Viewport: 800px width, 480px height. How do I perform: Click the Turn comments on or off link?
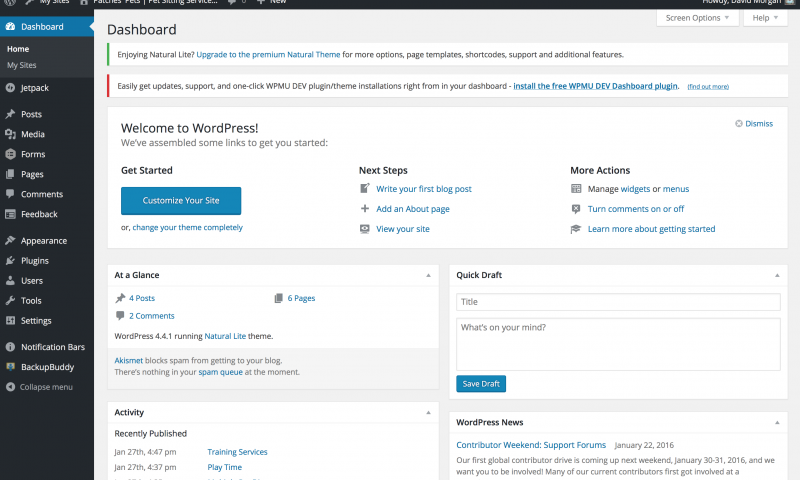click(x=636, y=209)
